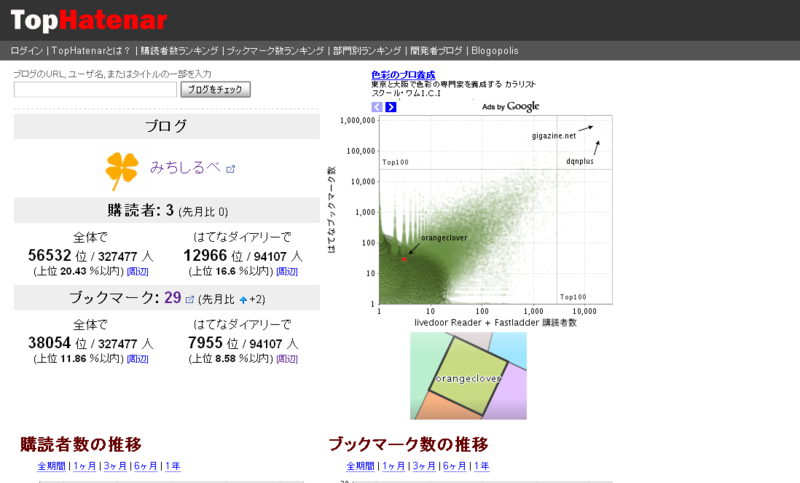Click the dqnplus label in chart
This screenshot has width=800, height=483.
(580, 161)
